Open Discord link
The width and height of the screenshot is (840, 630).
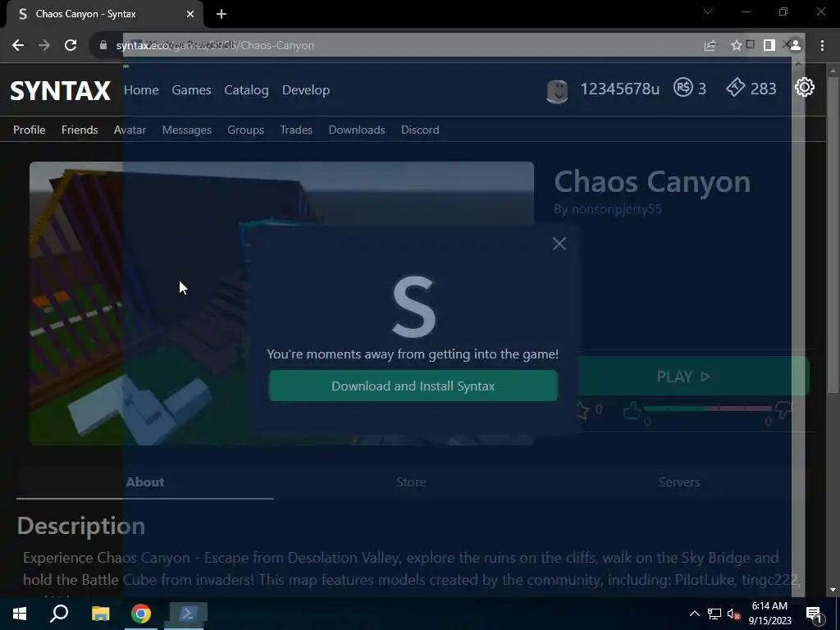click(420, 130)
